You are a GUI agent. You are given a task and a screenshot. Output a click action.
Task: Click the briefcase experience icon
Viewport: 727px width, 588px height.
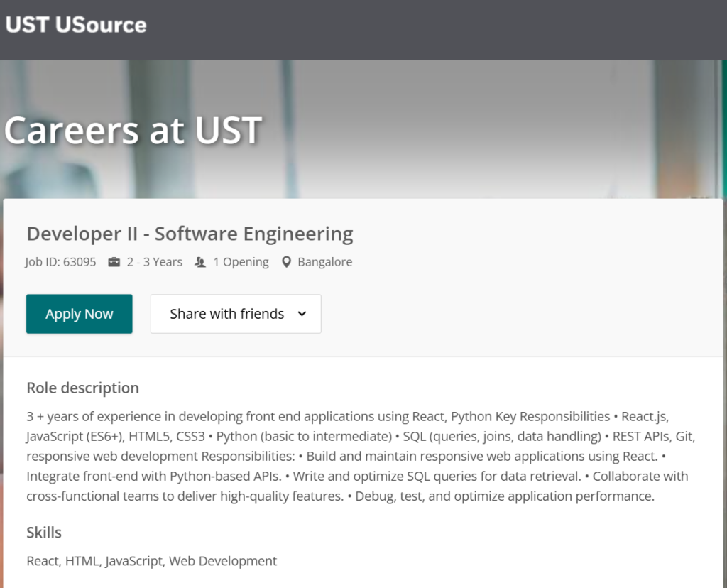pyautogui.click(x=114, y=262)
